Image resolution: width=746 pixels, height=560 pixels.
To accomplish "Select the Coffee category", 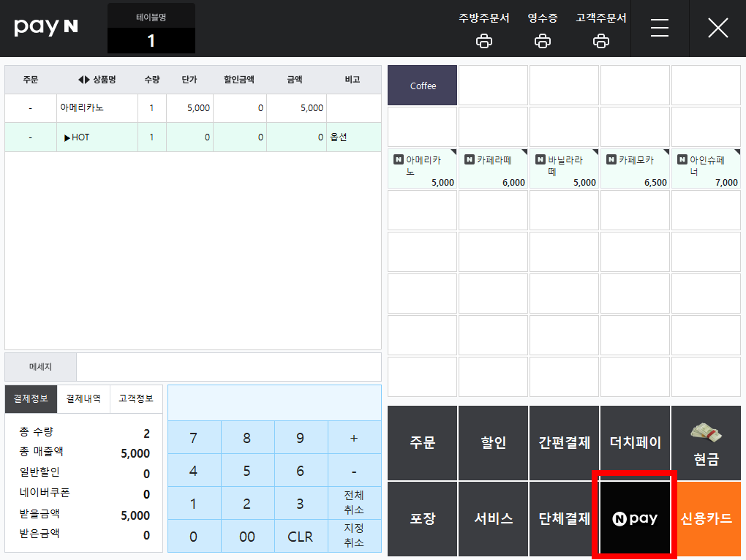I will 423,85.
